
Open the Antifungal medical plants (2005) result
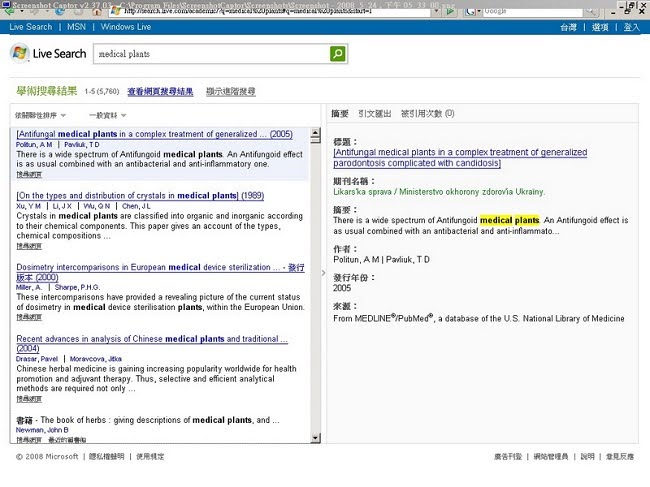click(155, 134)
